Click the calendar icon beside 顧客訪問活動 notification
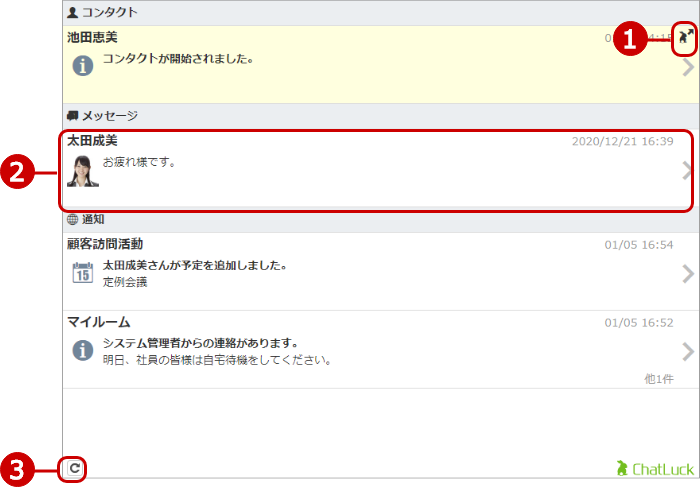This screenshot has width=700, height=487. pos(84,273)
